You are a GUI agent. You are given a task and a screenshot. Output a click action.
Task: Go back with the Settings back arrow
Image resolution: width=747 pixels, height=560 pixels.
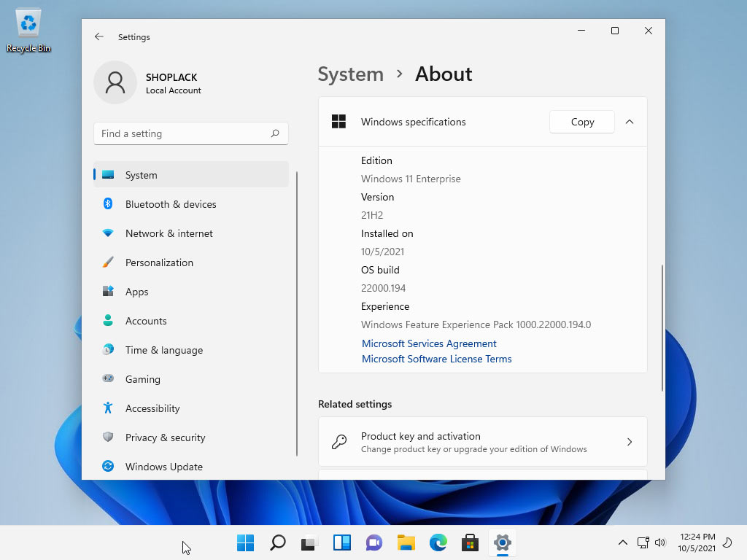pyautogui.click(x=98, y=36)
